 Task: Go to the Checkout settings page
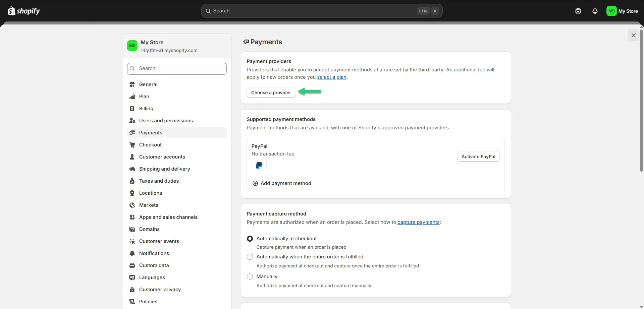point(150,145)
